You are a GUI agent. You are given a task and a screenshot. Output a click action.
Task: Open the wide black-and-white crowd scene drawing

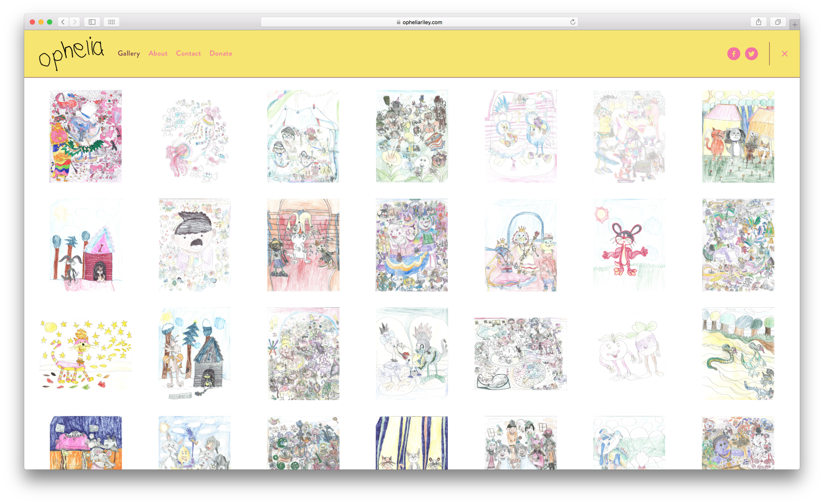pos(520,354)
